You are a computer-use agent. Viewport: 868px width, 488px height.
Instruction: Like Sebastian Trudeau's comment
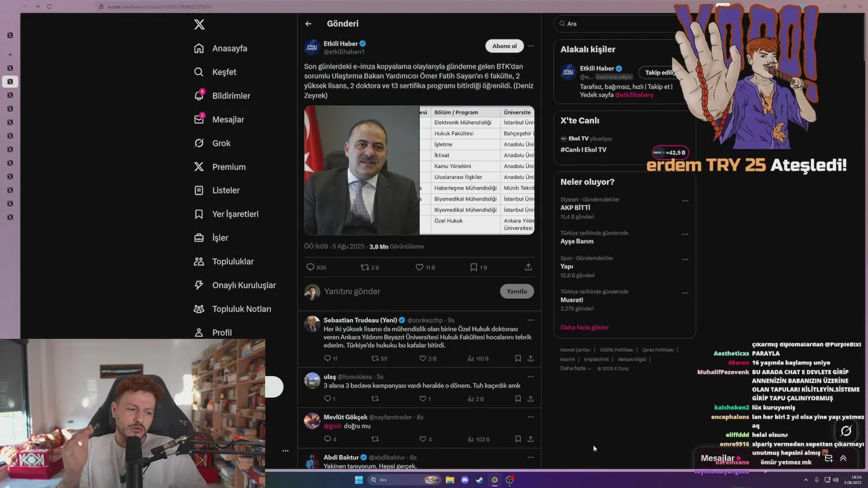pos(427,359)
